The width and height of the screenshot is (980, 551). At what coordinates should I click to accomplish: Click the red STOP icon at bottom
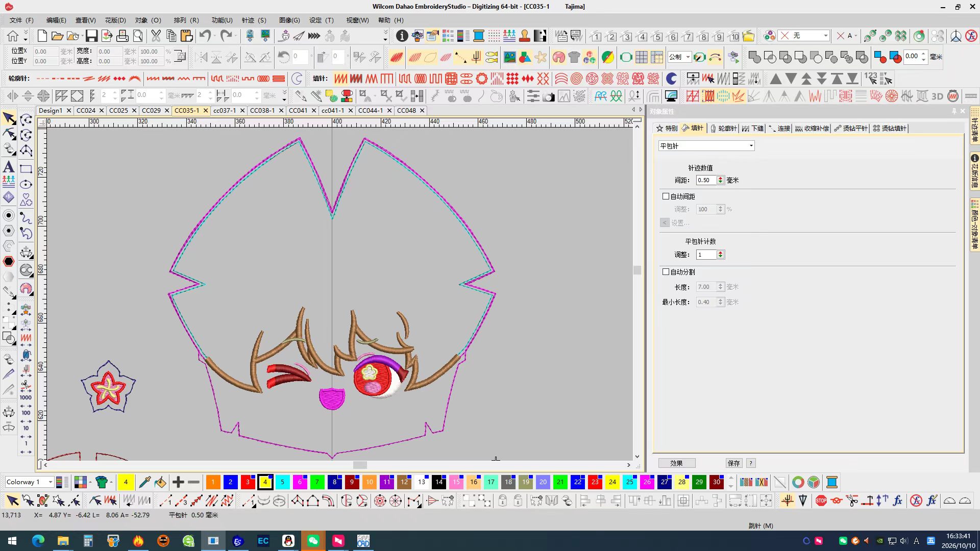821,501
